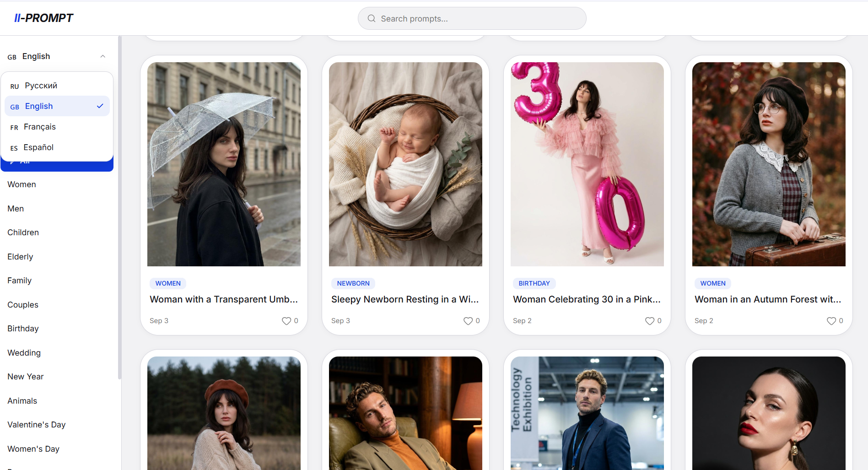Viewport: 868px width, 470px height.
Task: Open the Children category
Action: (23, 232)
